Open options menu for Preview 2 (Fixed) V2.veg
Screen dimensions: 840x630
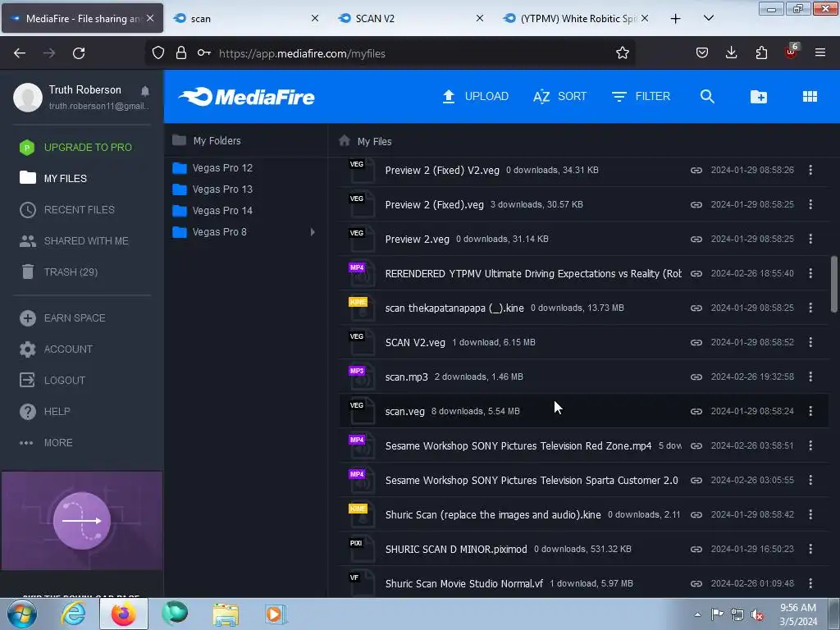(810, 170)
